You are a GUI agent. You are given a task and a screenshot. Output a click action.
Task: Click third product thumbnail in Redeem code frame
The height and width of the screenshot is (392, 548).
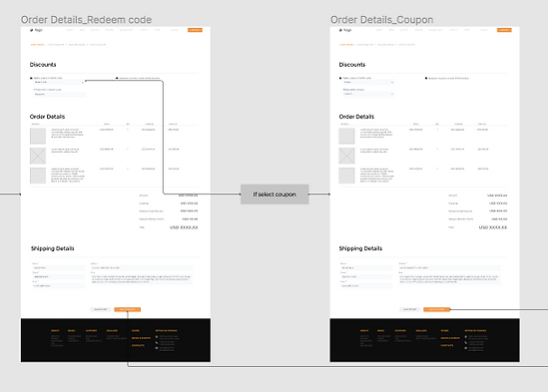coord(38,176)
